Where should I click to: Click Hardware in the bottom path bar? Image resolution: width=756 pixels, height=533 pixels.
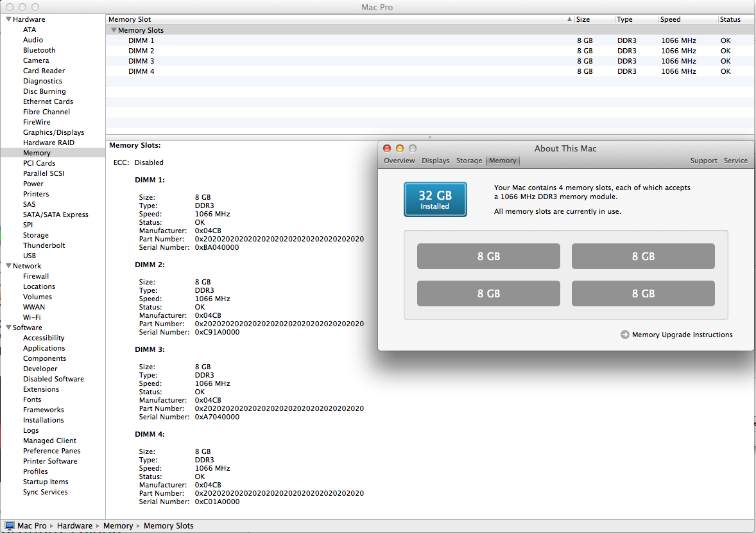coord(74,526)
